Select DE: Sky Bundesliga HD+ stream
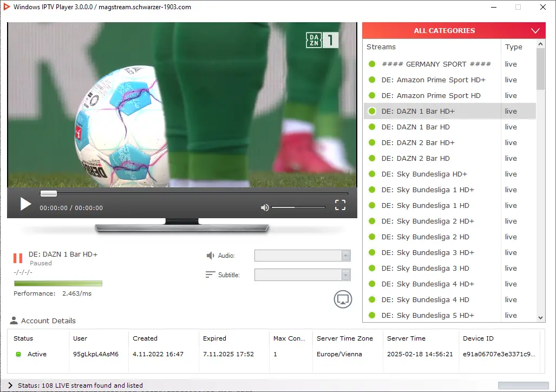 point(450,174)
